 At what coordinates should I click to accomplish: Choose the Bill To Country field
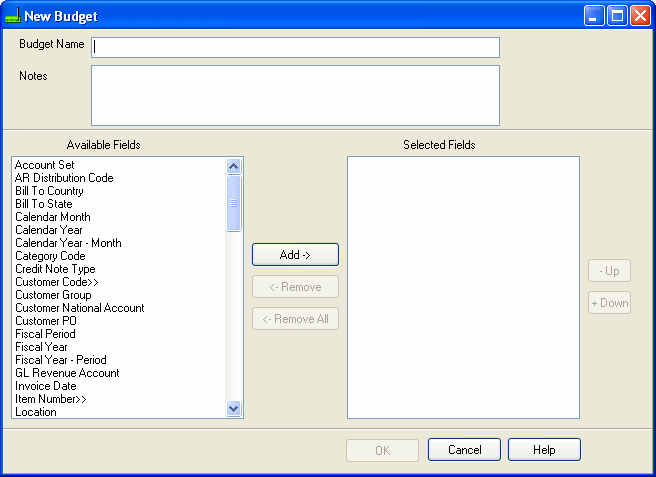point(49,191)
